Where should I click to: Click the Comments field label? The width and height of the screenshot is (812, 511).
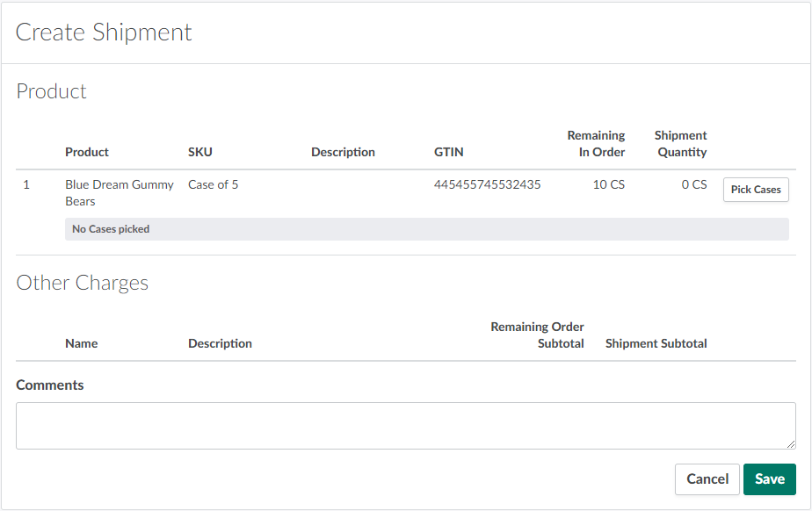point(50,385)
